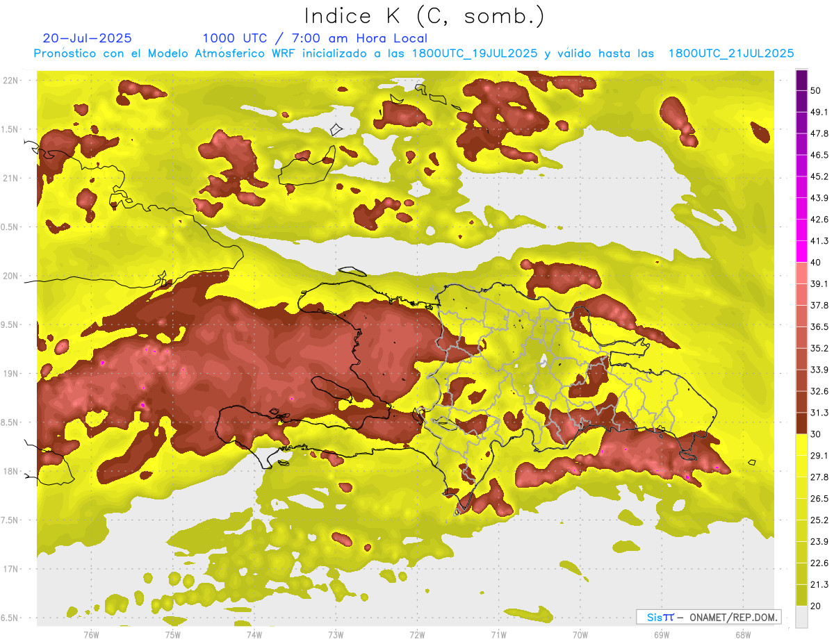Click colorbar value "32.6"

pyautogui.click(x=819, y=391)
